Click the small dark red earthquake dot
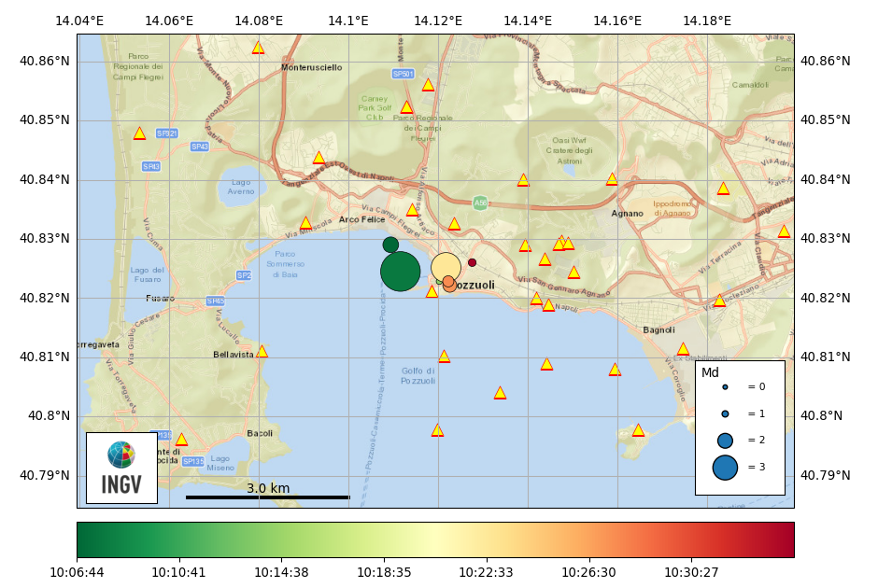The width and height of the screenshot is (878, 588). 472,262
